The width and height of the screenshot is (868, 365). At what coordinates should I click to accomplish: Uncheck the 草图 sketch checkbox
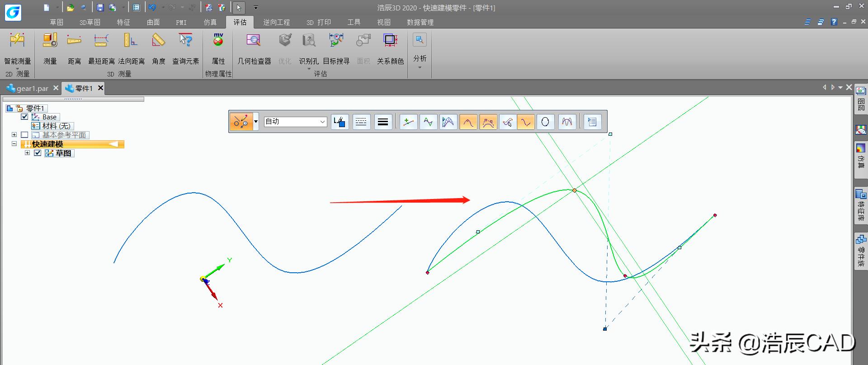click(x=38, y=153)
